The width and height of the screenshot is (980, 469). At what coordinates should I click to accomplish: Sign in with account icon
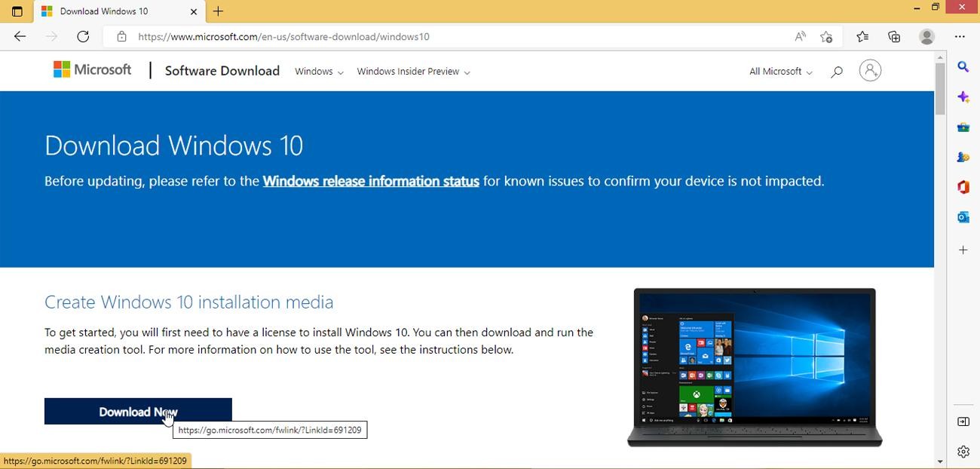pyautogui.click(x=870, y=71)
